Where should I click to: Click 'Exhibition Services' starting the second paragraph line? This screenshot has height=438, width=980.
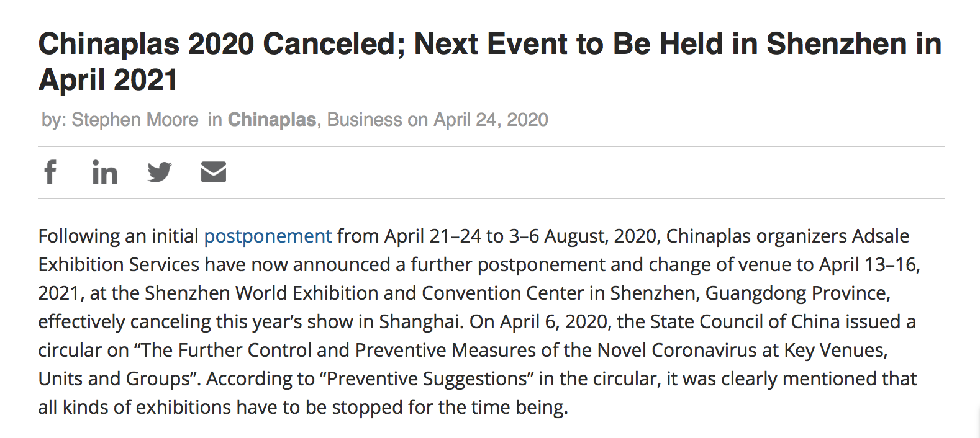pos(119,265)
